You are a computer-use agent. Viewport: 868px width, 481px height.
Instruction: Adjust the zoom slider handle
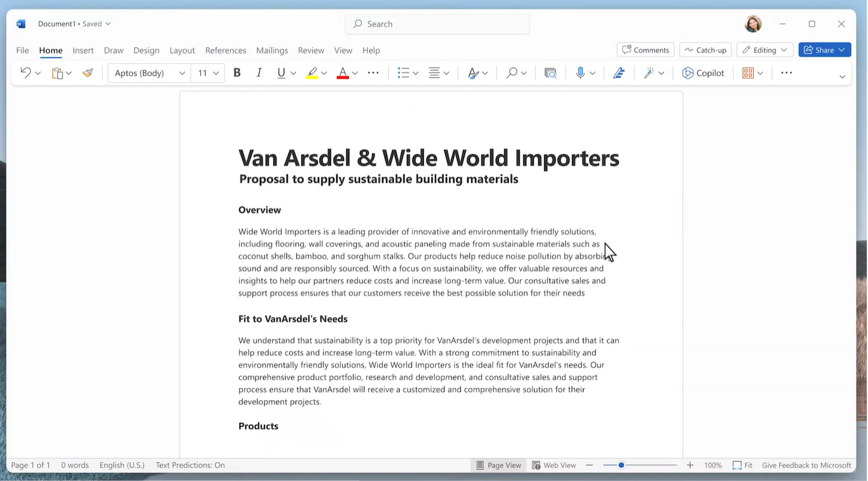[621, 465]
